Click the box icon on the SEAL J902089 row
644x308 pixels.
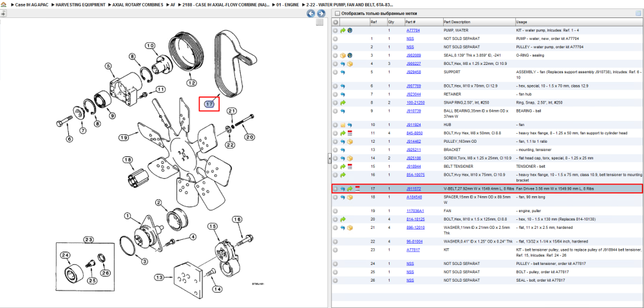click(343, 55)
